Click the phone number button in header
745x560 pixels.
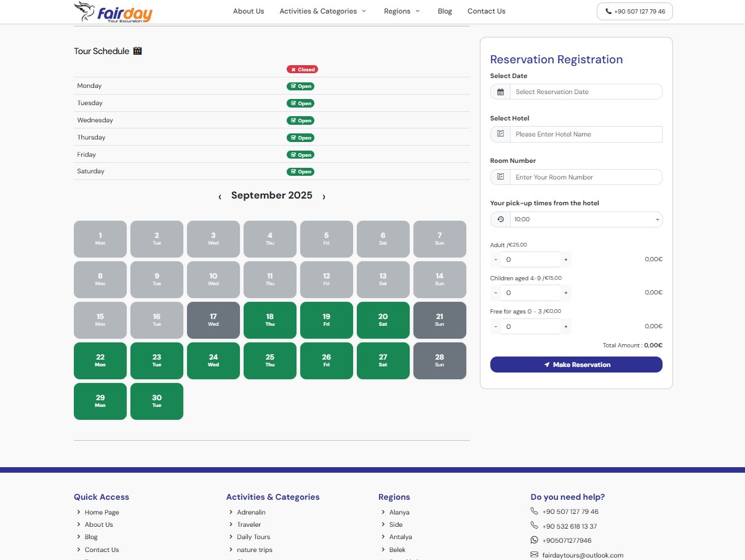coord(634,12)
